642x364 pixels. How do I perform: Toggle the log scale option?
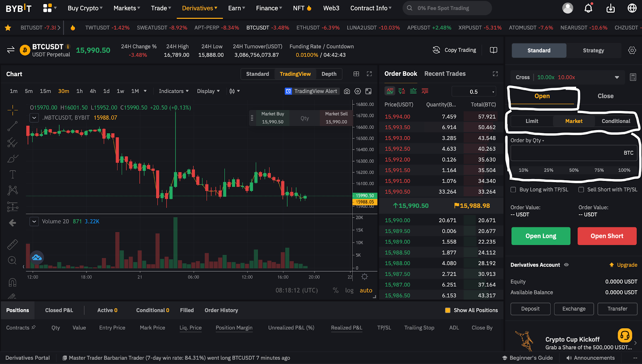click(x=349, y=290)
